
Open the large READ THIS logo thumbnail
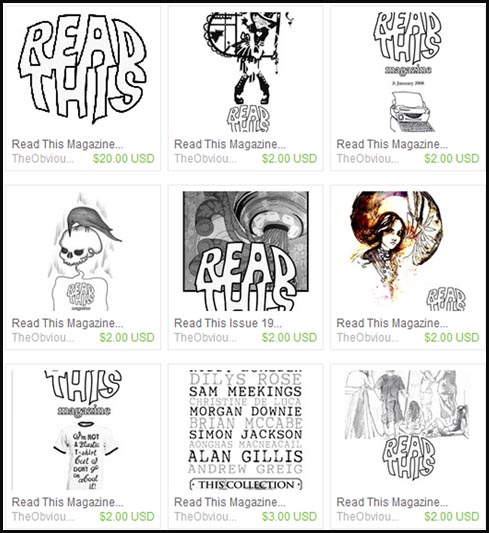[x=83, y=72]
